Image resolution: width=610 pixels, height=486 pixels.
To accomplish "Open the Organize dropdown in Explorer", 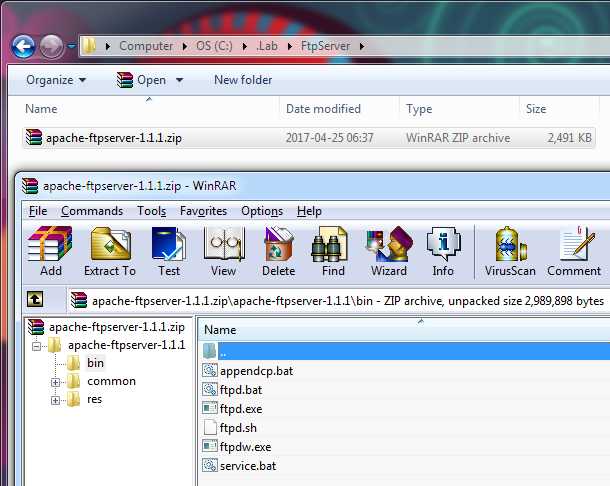I will [x=56, y=80].
